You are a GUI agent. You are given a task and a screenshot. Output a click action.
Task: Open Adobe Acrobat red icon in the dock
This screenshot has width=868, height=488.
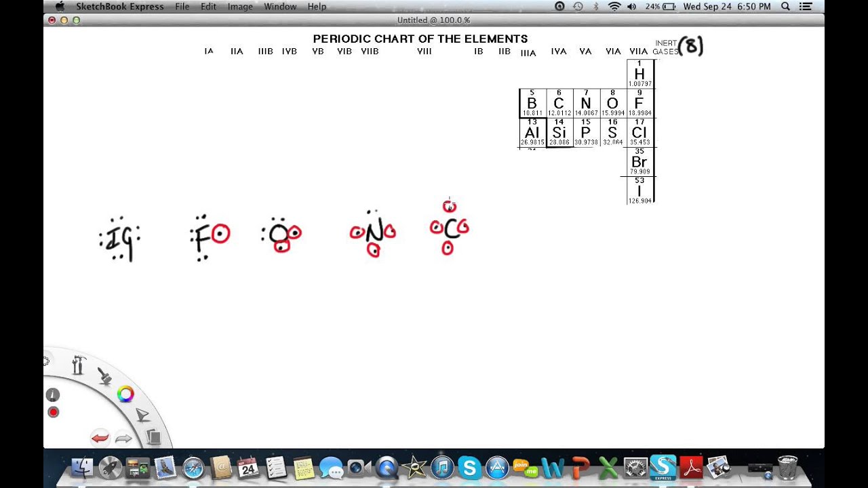pos(691,468)
